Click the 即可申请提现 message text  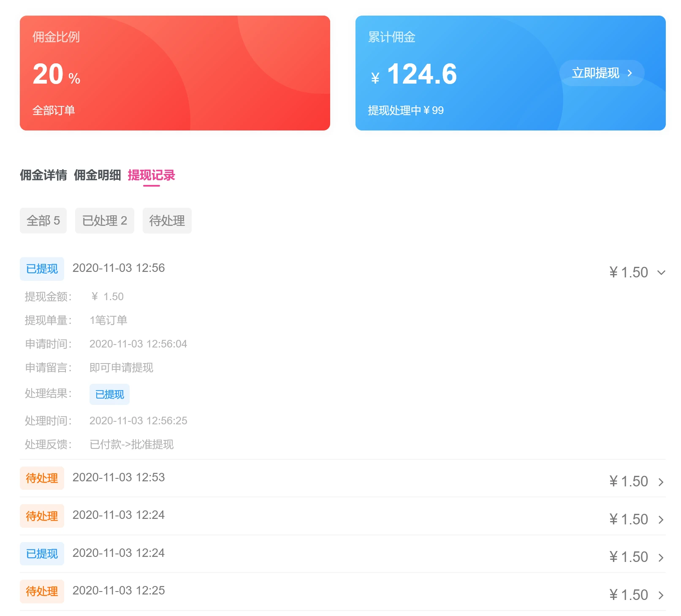[121, 368]
